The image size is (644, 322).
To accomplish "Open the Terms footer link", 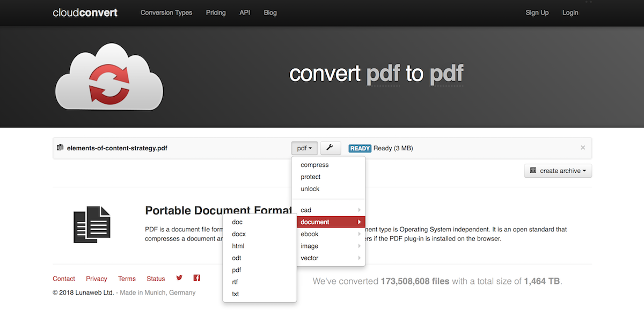I will [x=127, y=279].
